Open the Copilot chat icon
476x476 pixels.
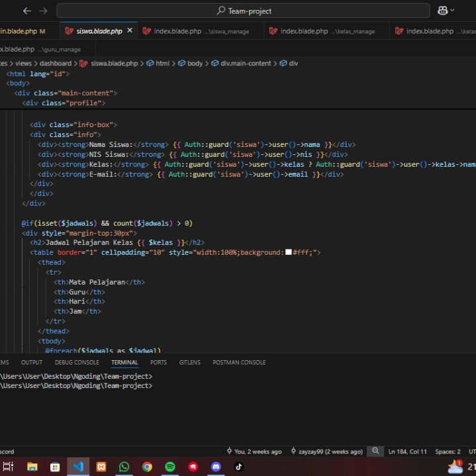tap(442, 11)
